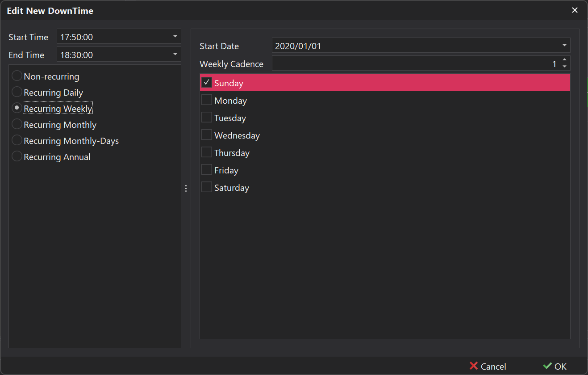The image size is (588, 375).
Task: Select the Non-recurring radio button
Action: (17, 76)
